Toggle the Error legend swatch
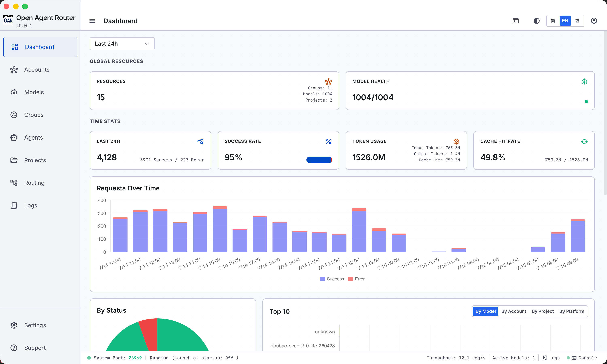607x364 pixels. (x=350, y=279)
